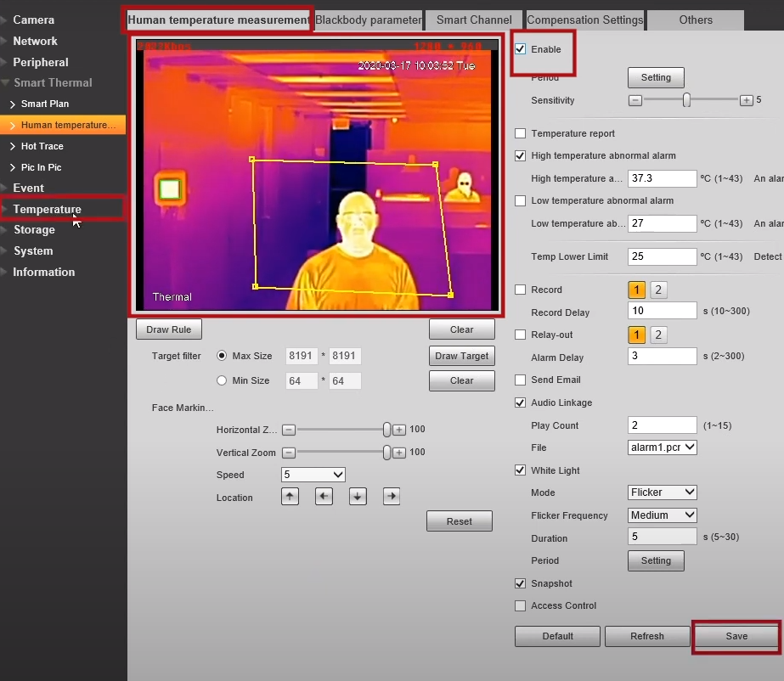The height and width of the screenshot is (681, 784).
Task: Edit the high temperature alarm value 37.3
Action: click(x=662, y=178)
